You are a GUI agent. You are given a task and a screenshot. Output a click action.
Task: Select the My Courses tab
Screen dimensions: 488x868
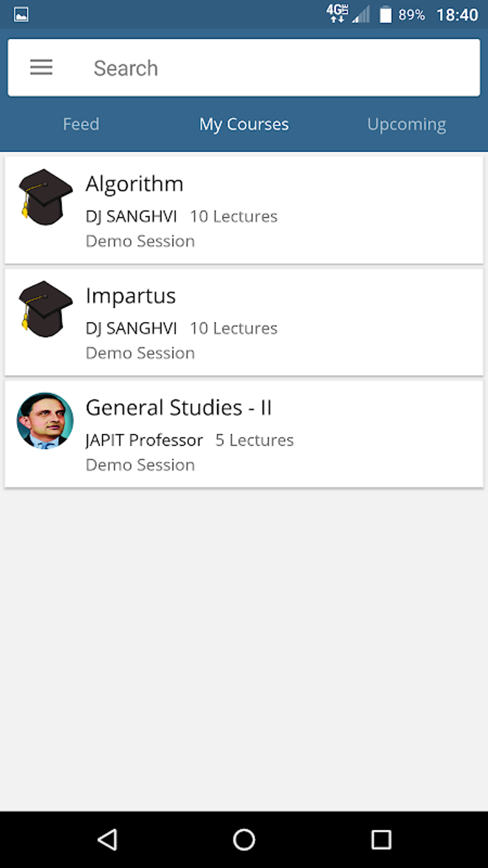point(244,124)
